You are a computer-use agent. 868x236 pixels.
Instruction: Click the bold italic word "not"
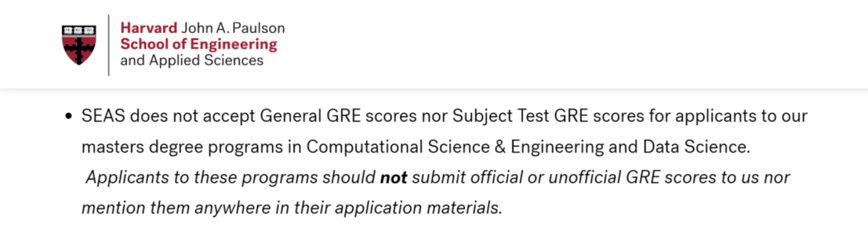(x=393, y=177)
